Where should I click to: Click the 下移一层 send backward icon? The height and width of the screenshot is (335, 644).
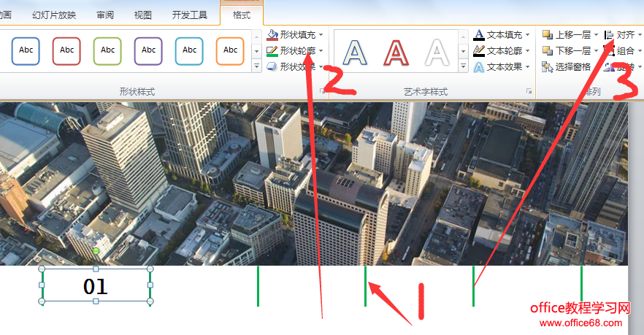point(548,51)
